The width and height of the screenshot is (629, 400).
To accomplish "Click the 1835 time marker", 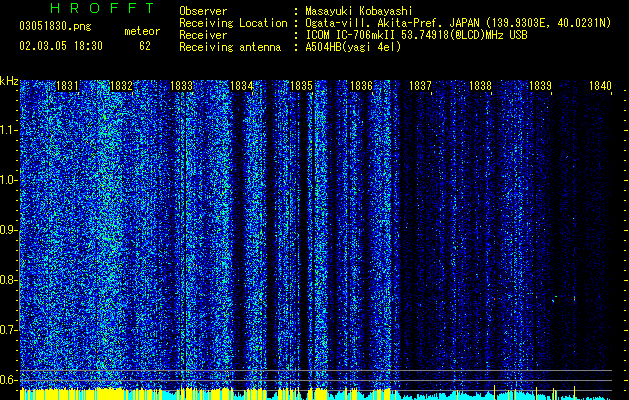I will point(301,85).
